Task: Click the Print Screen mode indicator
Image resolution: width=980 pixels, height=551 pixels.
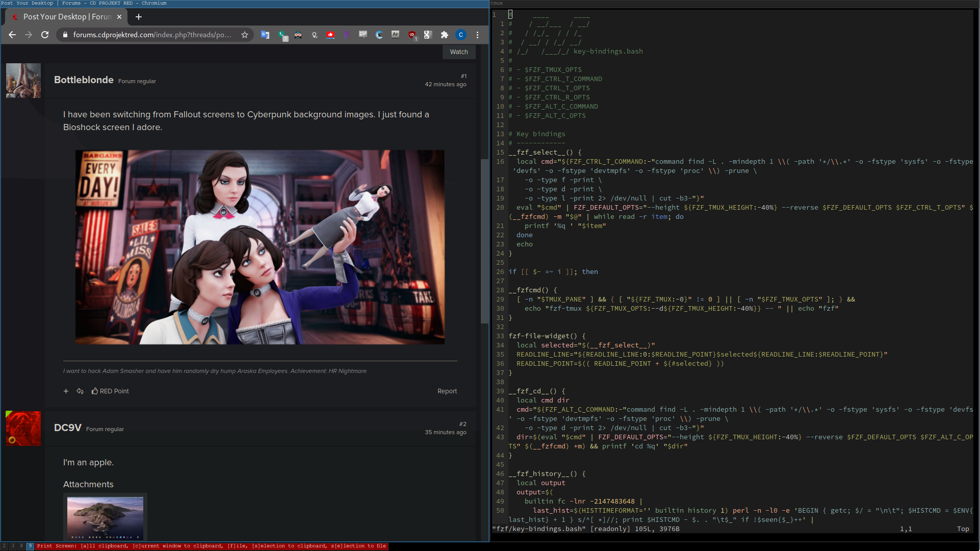Action: [212, 546]
